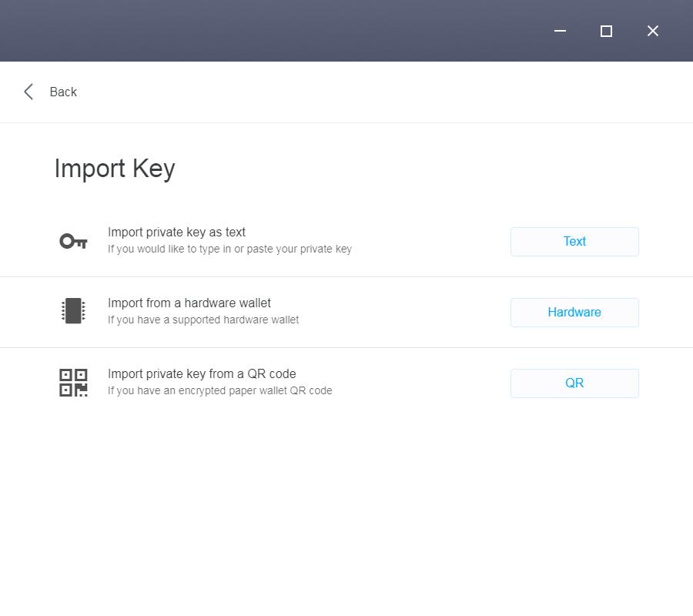This screenshot has height=616, width=693.
Task: Go back using the Back label
Action: [x=63, y=92]
